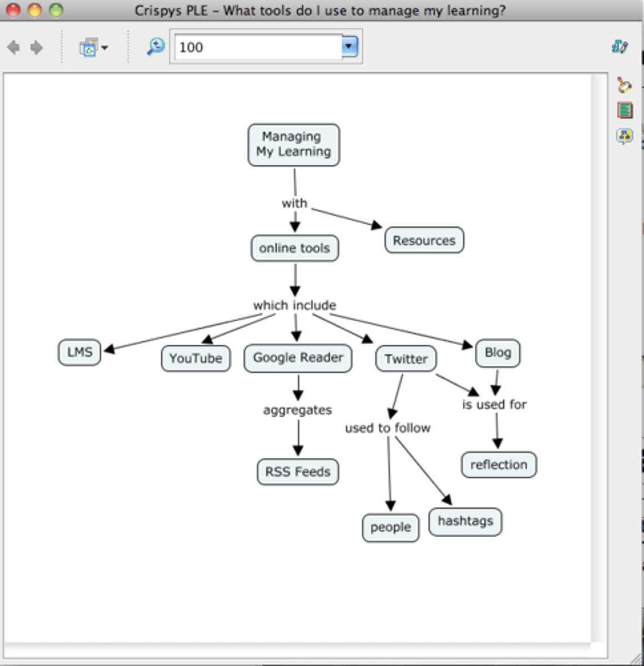644x666 pixels.
Task: Click the 'aggregates' linking phrase
Action: [x=297, y=410]
